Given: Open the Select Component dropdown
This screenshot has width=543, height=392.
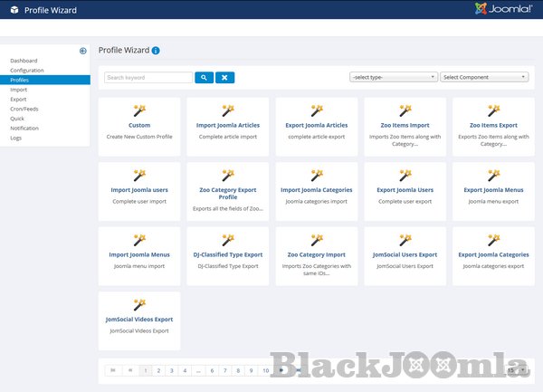Looking at the screenshot, I should coord(483,78).
